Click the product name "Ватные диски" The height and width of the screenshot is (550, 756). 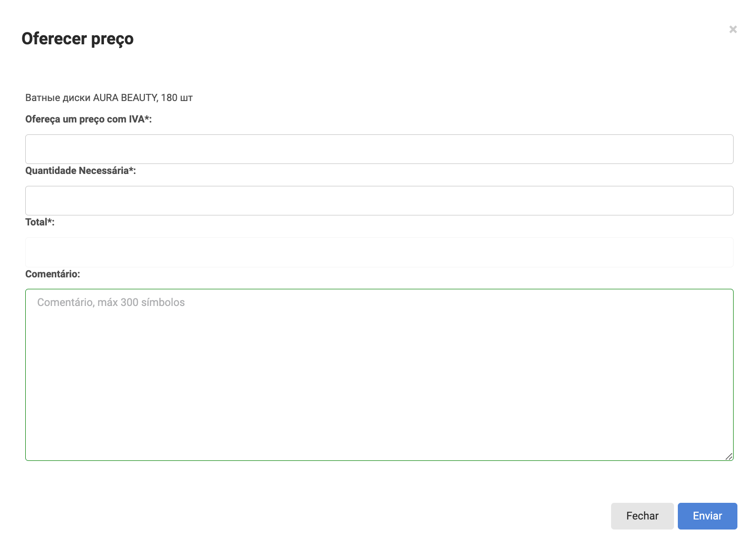58,98
